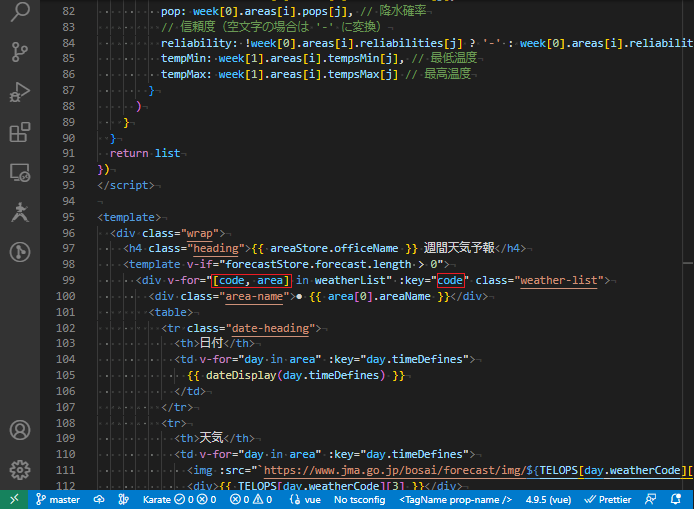
Task: Open the Search view in activity bar
Action: 20,11
